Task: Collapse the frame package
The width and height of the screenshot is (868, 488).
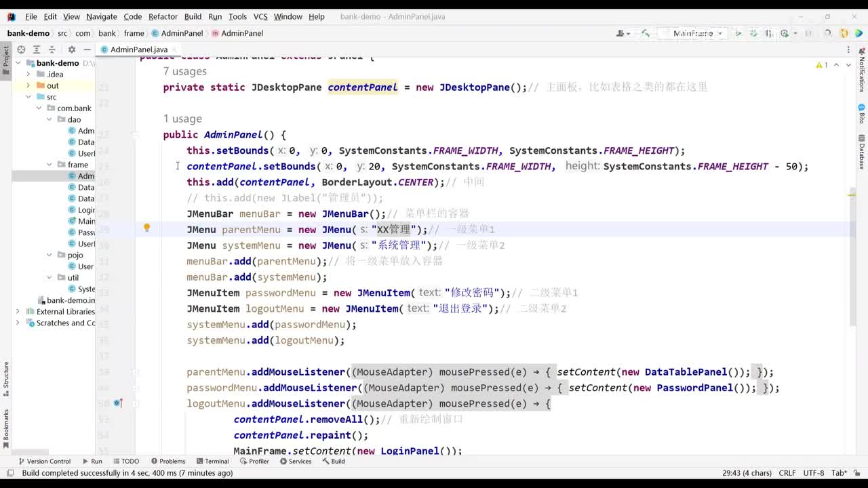Action: [50, 165]
